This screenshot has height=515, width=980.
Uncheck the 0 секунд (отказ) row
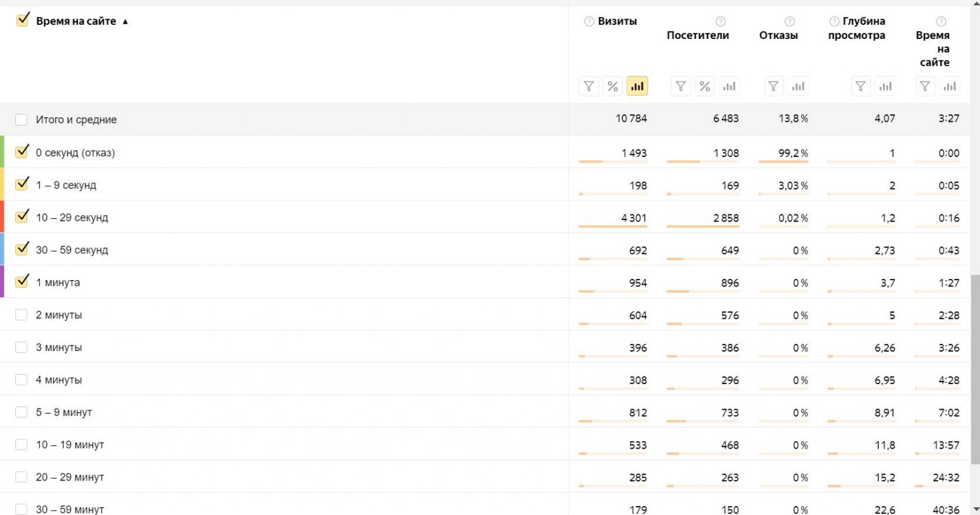tap(22, 152)
